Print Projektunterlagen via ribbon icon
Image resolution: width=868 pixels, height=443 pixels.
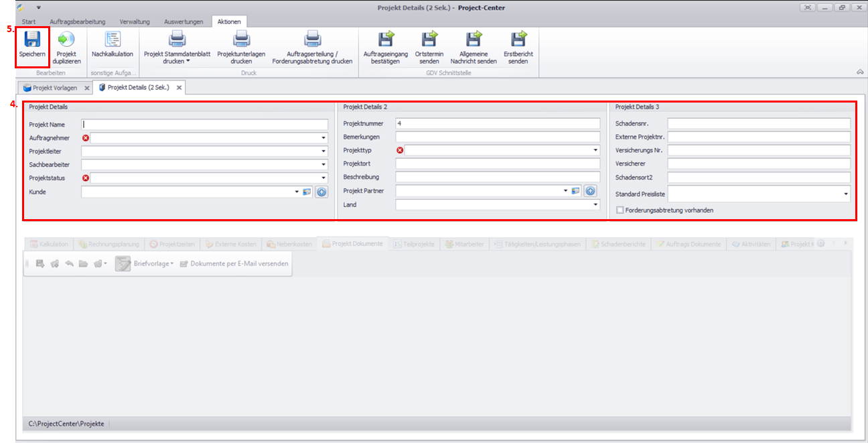click(x=240, y=40)
